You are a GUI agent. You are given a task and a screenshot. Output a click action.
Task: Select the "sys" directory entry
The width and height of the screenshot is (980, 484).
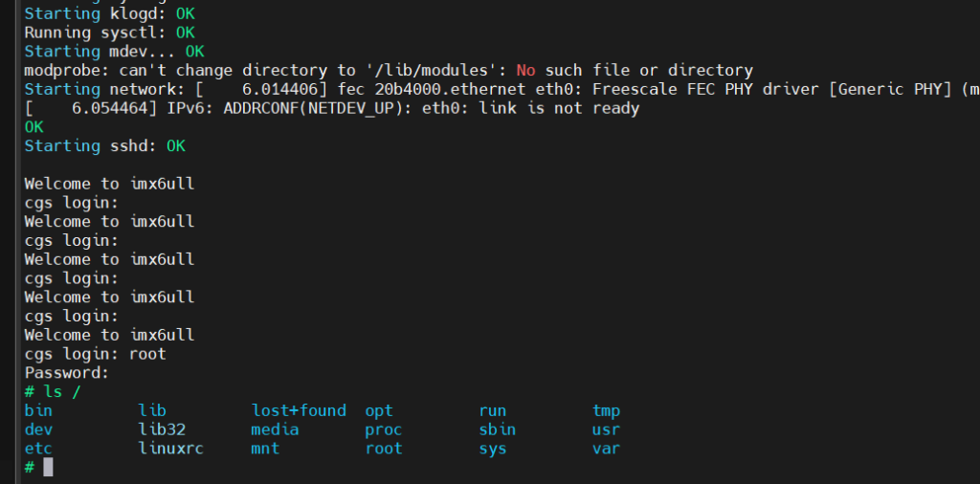pos(493,449)
